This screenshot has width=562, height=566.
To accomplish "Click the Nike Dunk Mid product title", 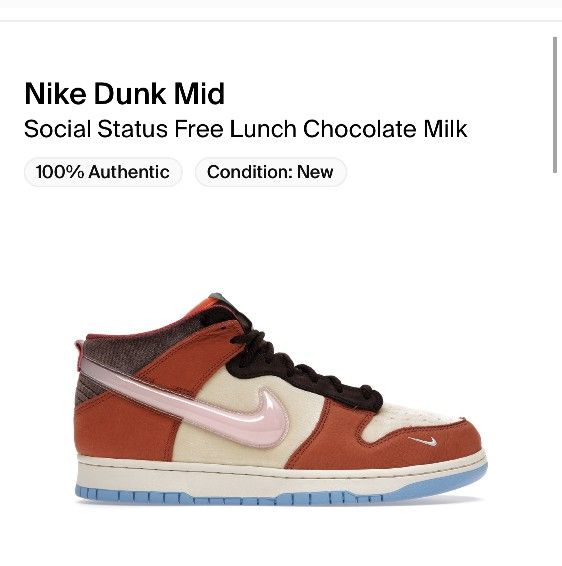I will click(x=125, y=94).
